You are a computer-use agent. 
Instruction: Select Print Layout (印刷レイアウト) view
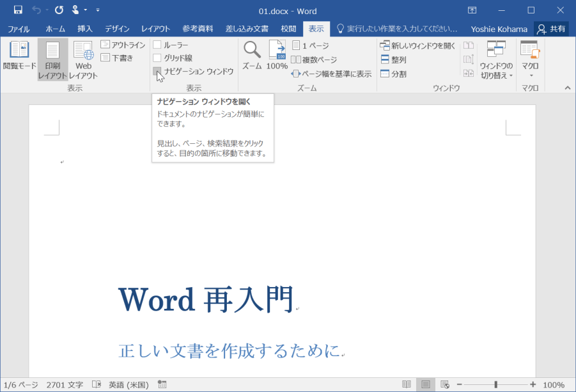click(52, 60)
